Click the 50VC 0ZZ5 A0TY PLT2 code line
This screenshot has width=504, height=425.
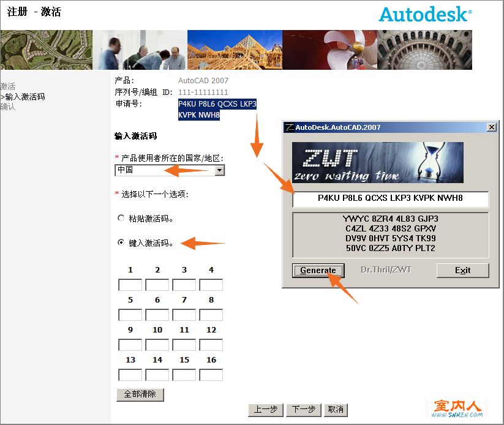[x=391, y=248]
